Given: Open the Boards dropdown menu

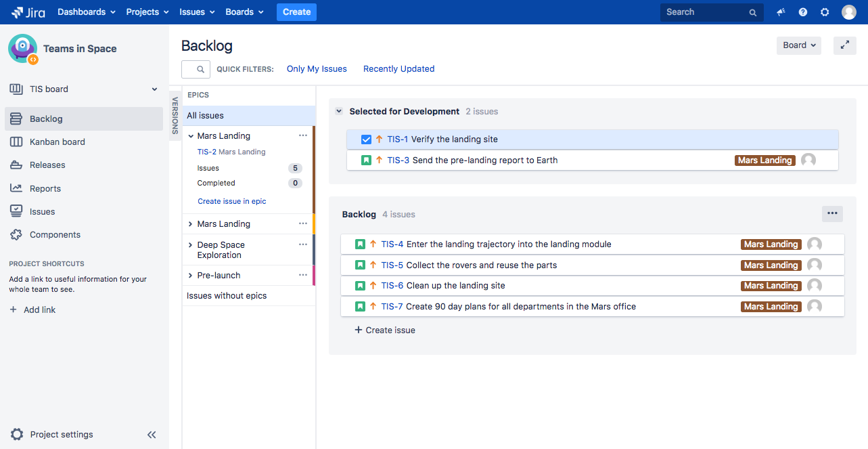Looking at the screenshot, I should [244, 12].
